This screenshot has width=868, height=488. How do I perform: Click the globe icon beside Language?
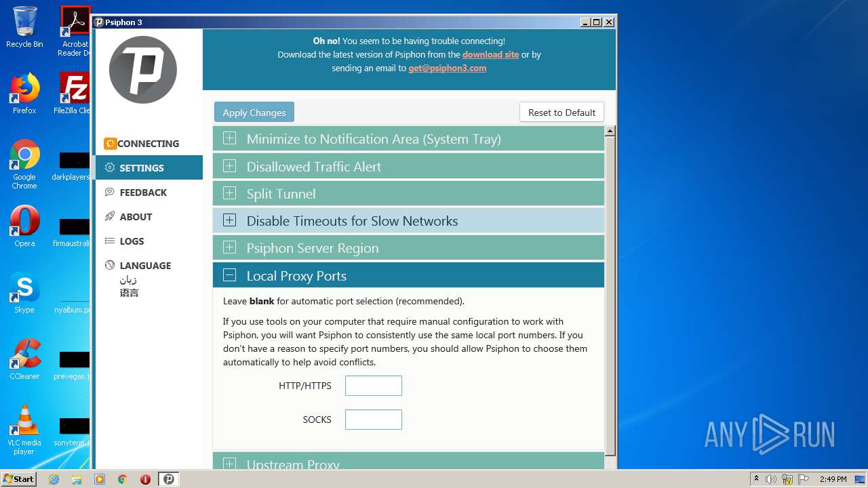(110, 266)
